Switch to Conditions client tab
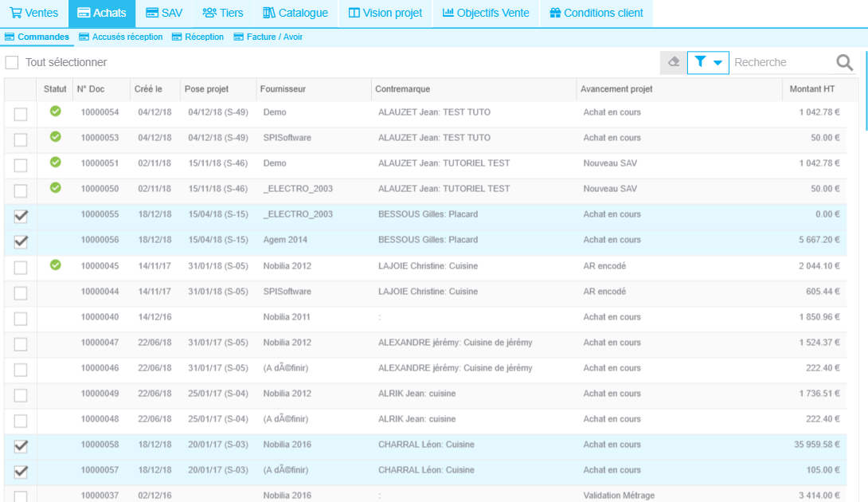 point(596,14)
